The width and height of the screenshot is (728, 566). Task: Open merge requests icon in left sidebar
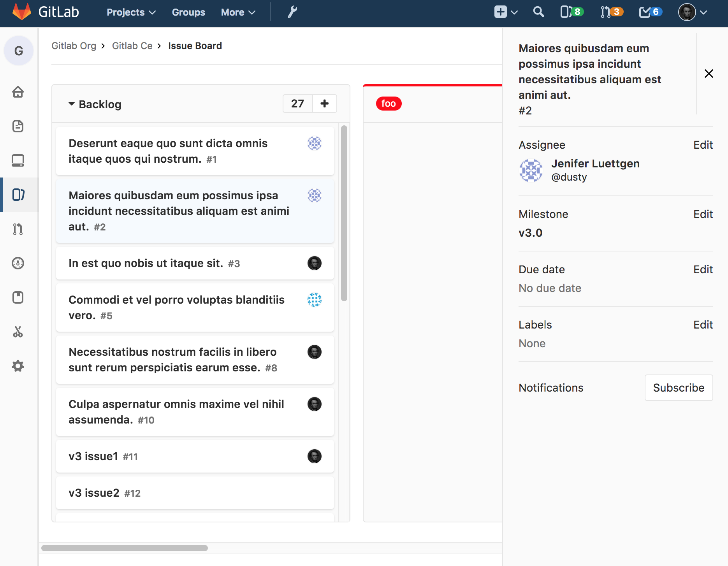(x=18, y=229)
